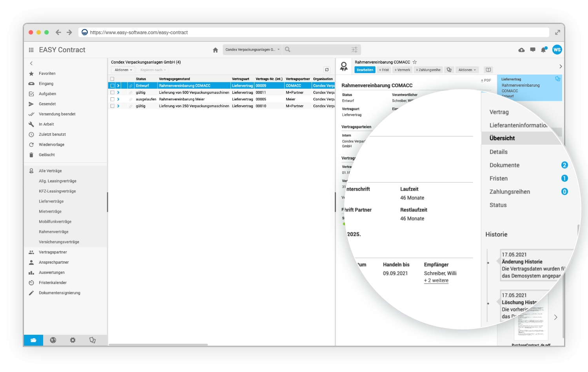Click the contract search field
This screenshot has width=588, height=372.
click(x=321, y=49)
